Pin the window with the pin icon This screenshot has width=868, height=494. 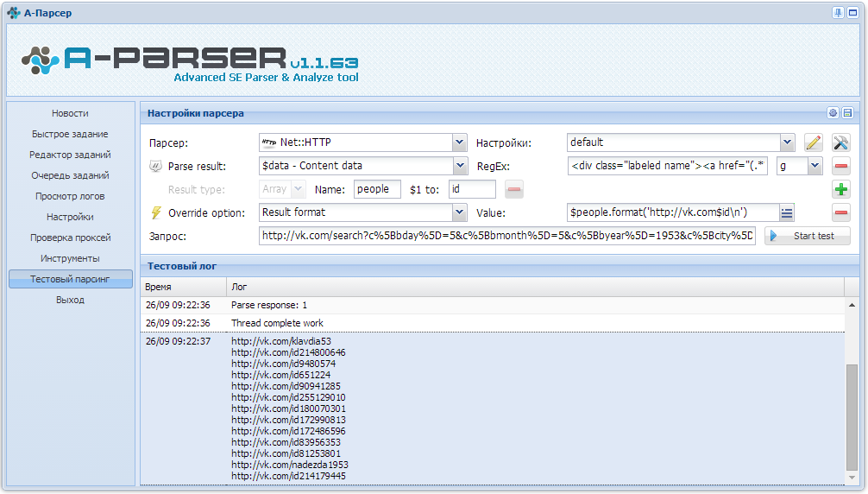838,13
